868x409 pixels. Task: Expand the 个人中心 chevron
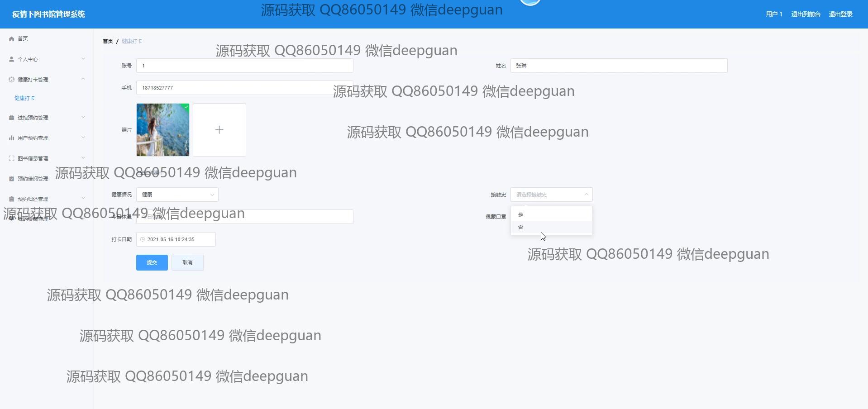tap(83, 59)
